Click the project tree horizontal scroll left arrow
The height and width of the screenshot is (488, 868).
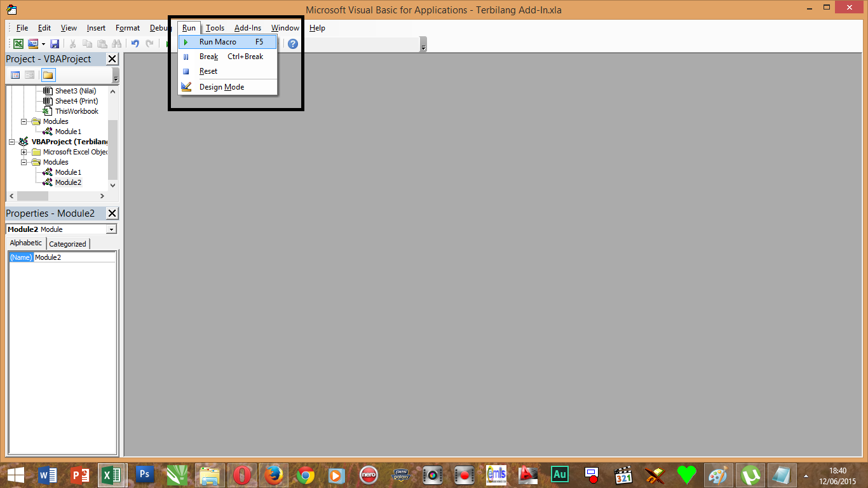[x=11, y=196]
